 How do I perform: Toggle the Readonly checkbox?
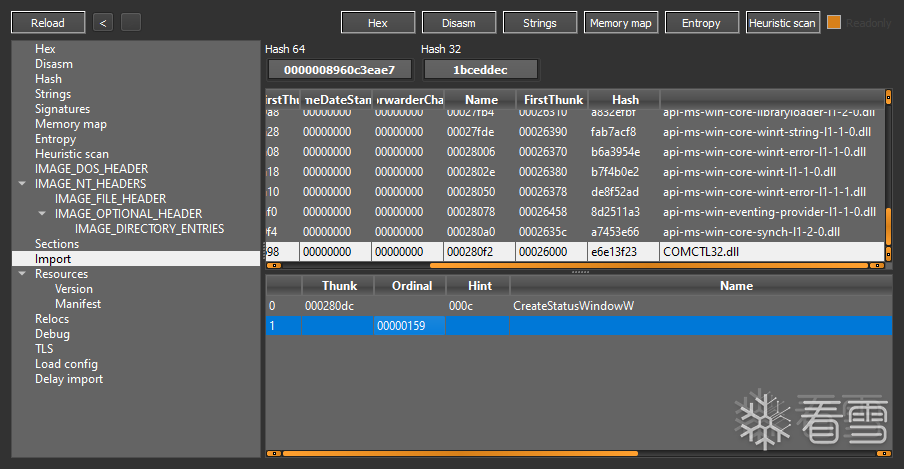point(834,22)
